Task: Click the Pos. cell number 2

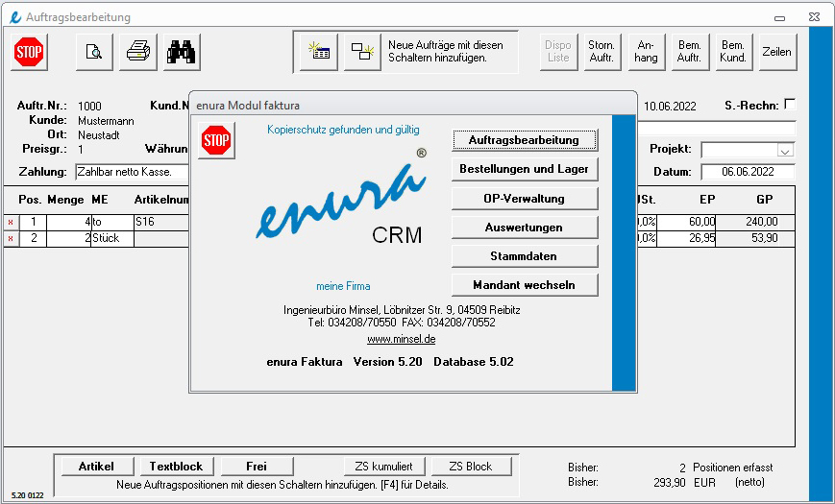Action: [34, 239]
